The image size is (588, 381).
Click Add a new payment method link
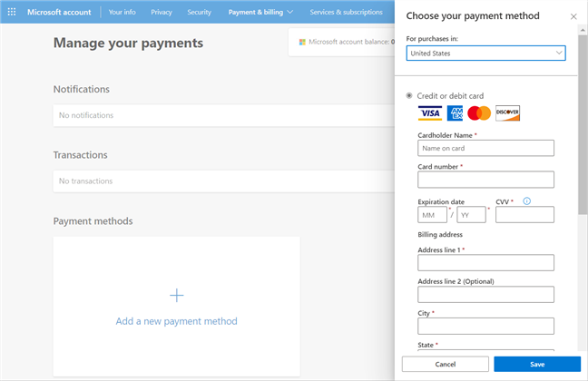click(177, 321)
